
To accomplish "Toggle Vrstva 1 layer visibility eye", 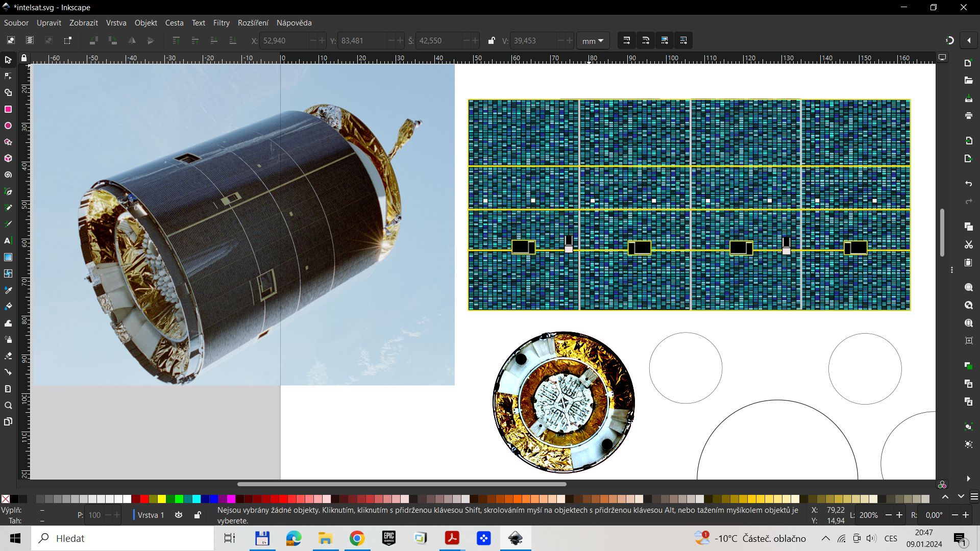I will (x=179, y=515).
